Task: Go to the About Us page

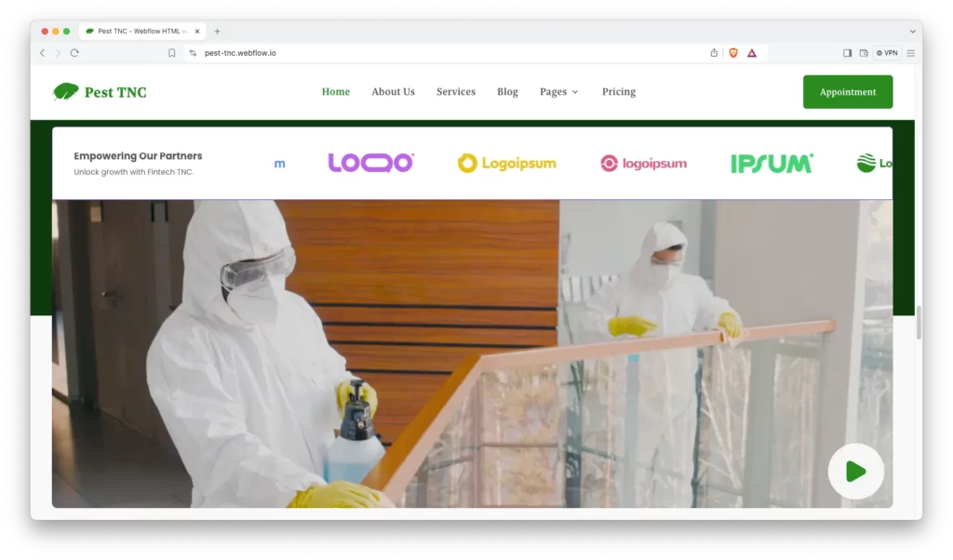Action: (393, 92)
